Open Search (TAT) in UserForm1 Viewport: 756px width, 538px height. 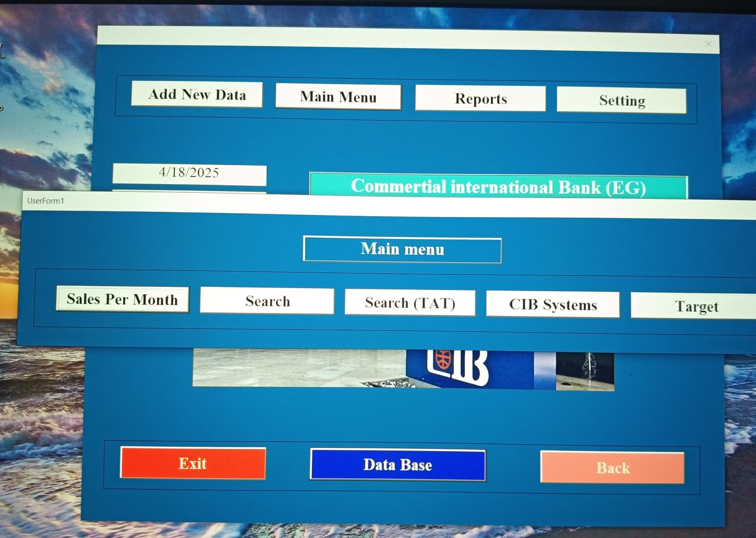tap(410, 303)
